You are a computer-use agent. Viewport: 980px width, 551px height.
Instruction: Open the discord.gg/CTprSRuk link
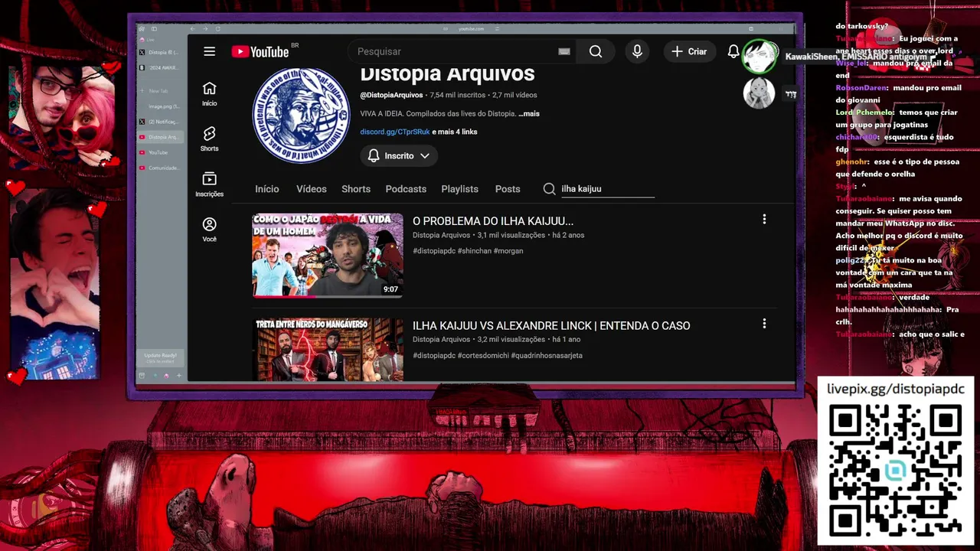395,132
